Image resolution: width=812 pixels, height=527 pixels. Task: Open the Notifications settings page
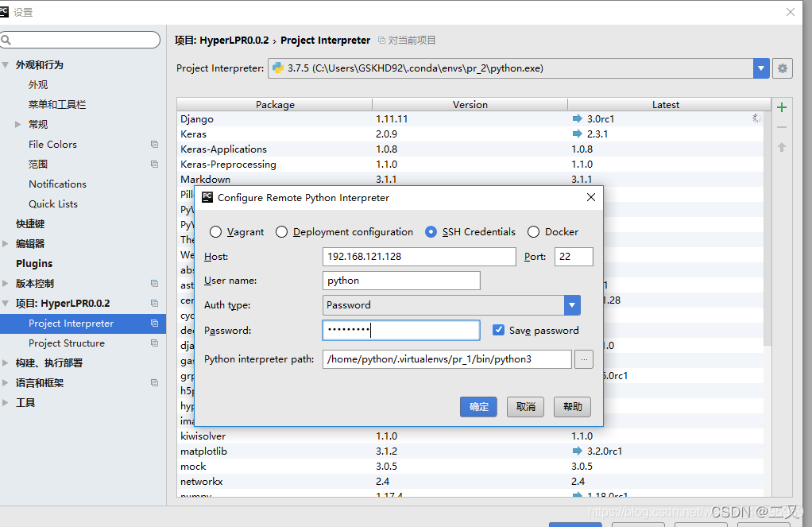[57, 184]
